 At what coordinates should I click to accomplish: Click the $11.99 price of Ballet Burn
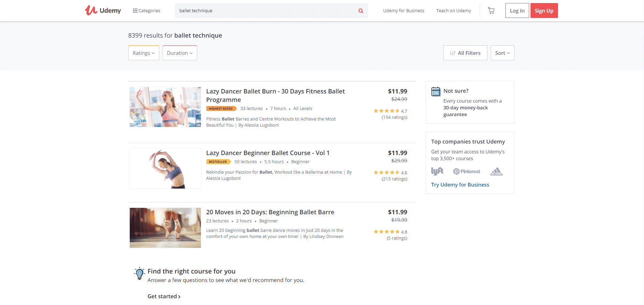[397, 91]
